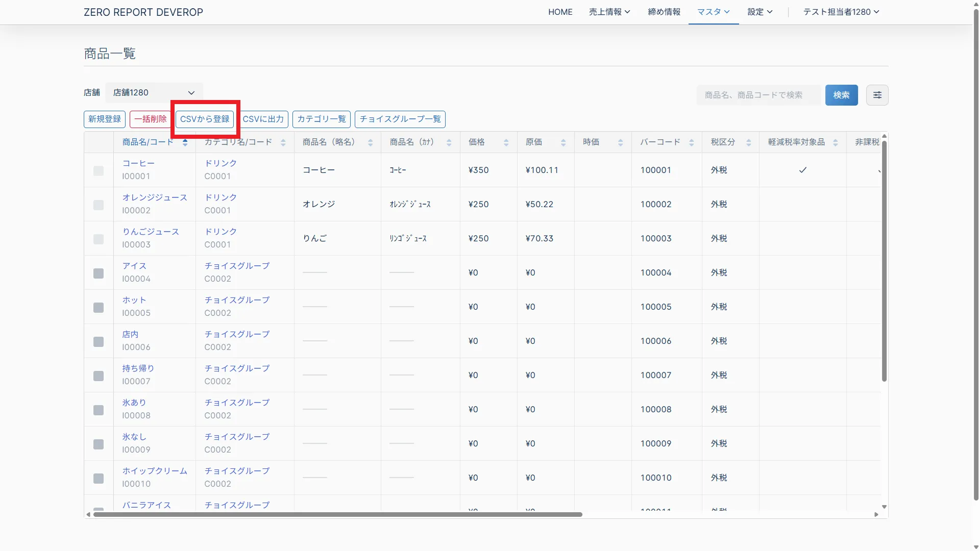The height and width of the screenshot is (551, 980).
Task: Sort by バーコード column arrows
Action: coord(691,142)
